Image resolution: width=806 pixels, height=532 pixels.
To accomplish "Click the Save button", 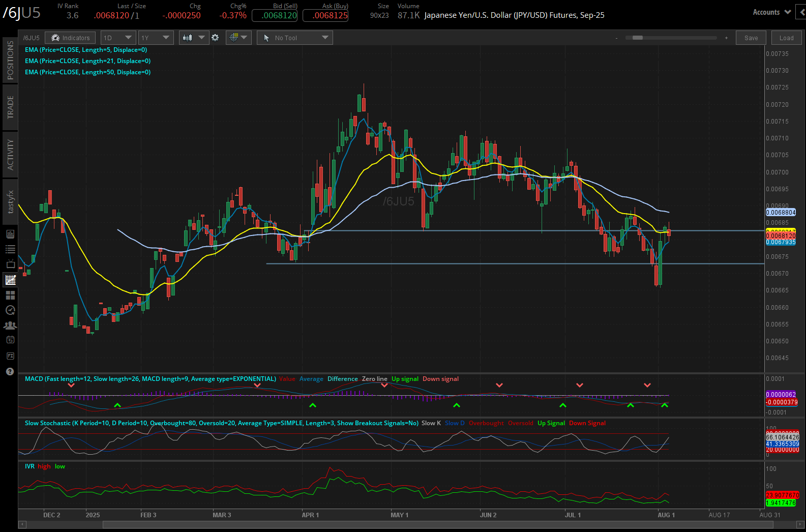I will pyautogui.click(x=751, y=38).
